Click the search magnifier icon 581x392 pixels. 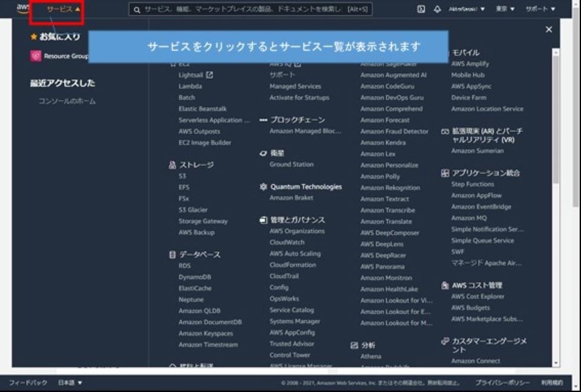tap(137, 10)
